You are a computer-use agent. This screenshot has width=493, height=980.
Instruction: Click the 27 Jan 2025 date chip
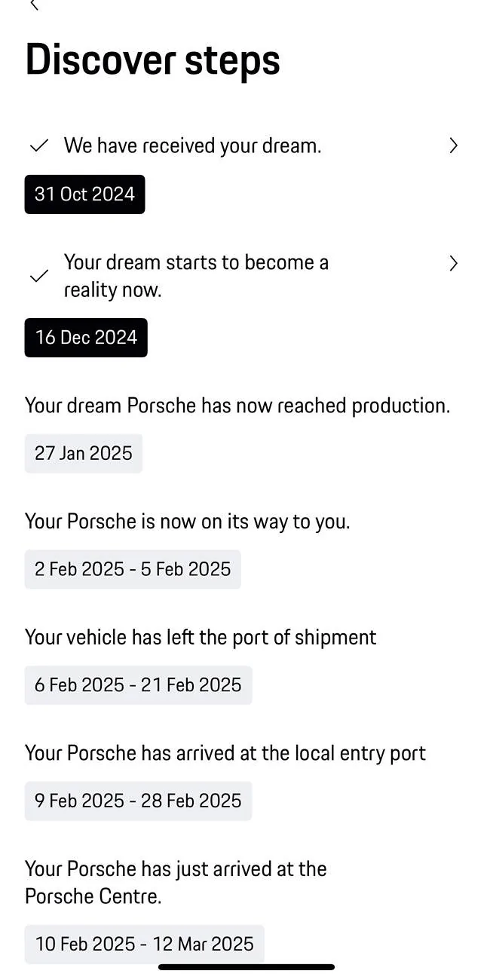click(83, 453)
